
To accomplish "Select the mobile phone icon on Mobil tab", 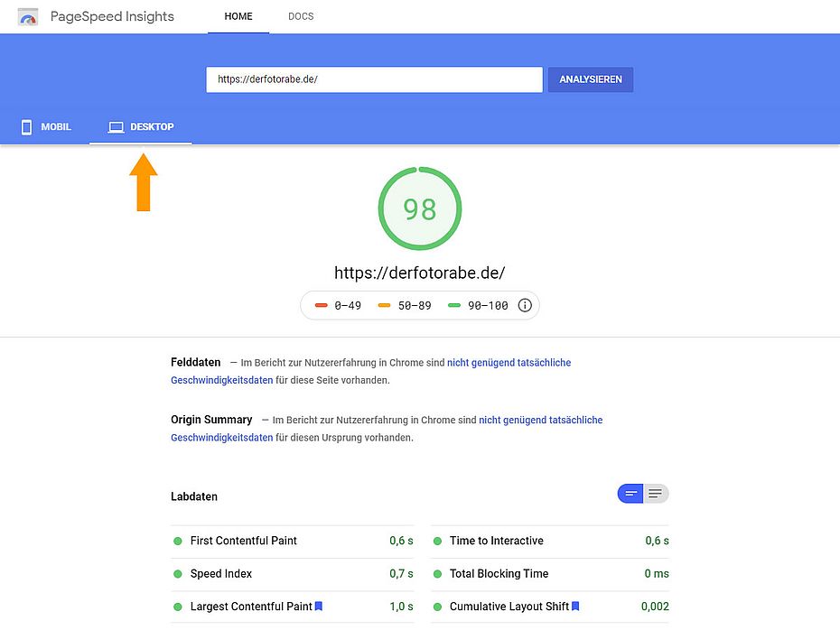I will tap(25, 126).
